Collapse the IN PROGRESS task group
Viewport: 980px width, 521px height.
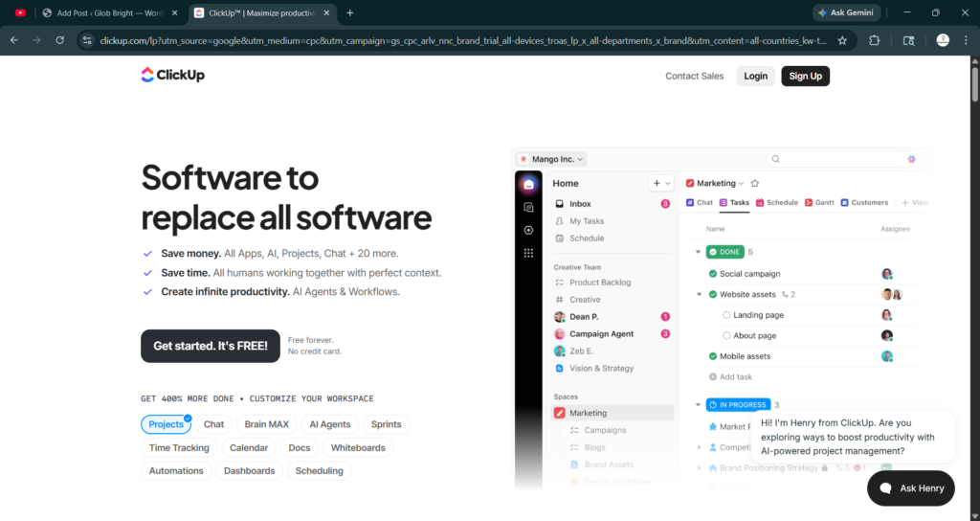point(698,405)
